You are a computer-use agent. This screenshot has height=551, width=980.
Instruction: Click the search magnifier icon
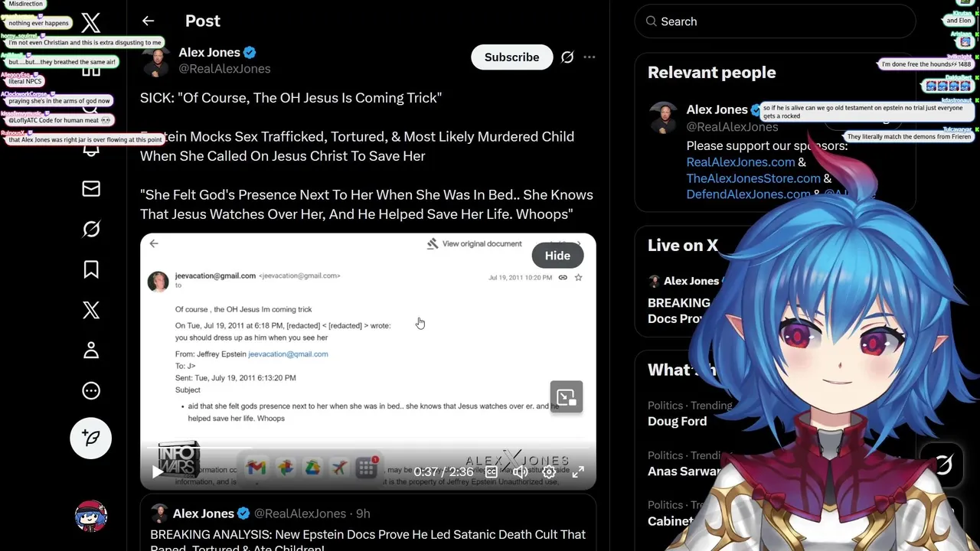(652, 21)
